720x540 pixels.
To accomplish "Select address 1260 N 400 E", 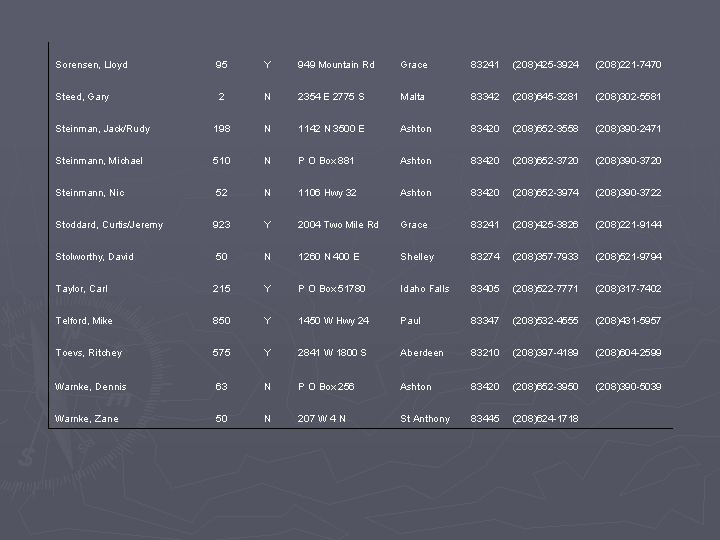I will [x=328, y=257].
